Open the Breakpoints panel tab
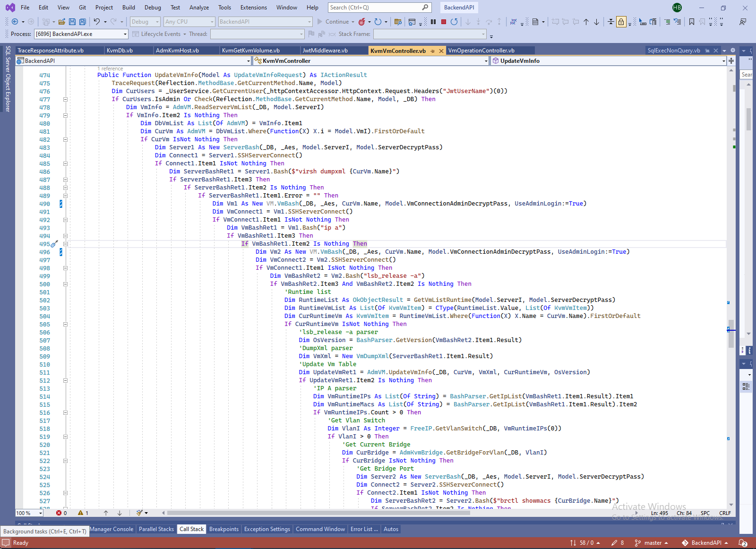The width and height of the screenshot is (756, 549). click(x=224, y=529)
